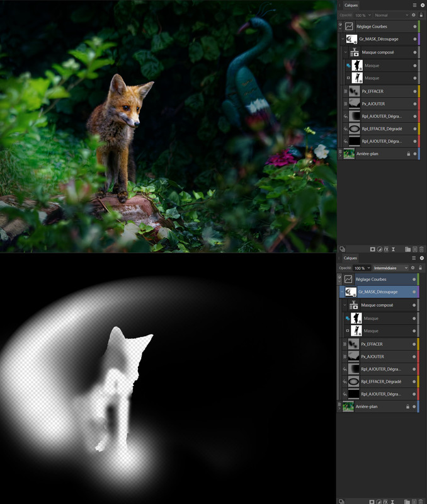Toggle Gr_MASK_Découpage visibility in lower panel
The image size is (427, 504).
point(414,292)
